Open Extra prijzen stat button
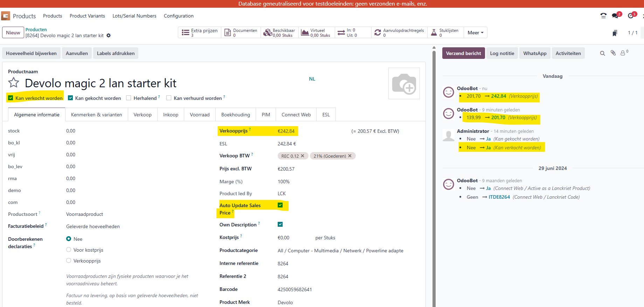 (x=200, y=33)
